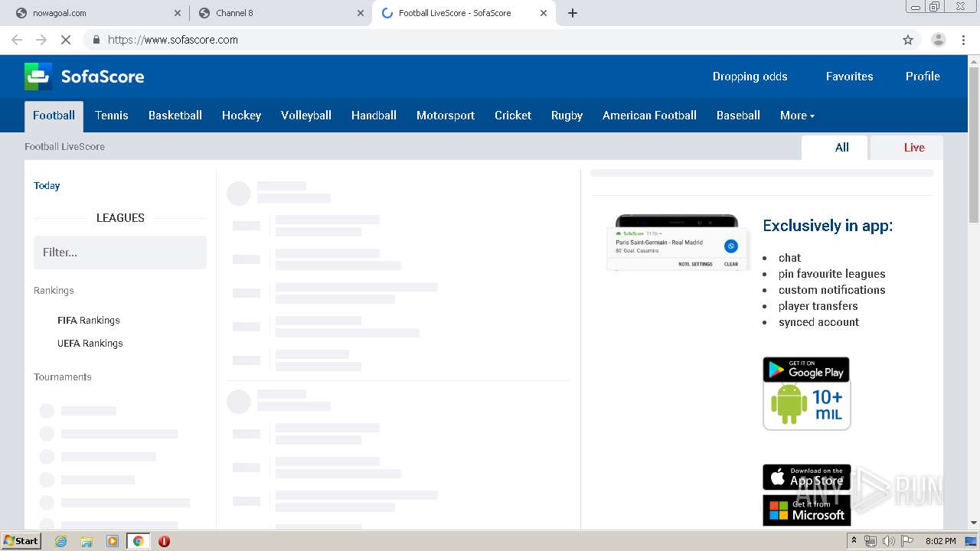Screen dimensions: 980x551
Task: Click the Action Center flag icon
Action: tap(907, 541)
